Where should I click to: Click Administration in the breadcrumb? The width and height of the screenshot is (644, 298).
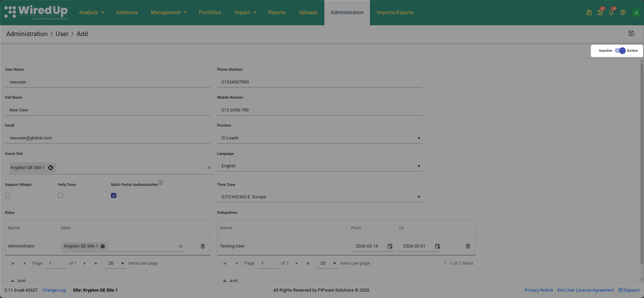click(27, 34)
